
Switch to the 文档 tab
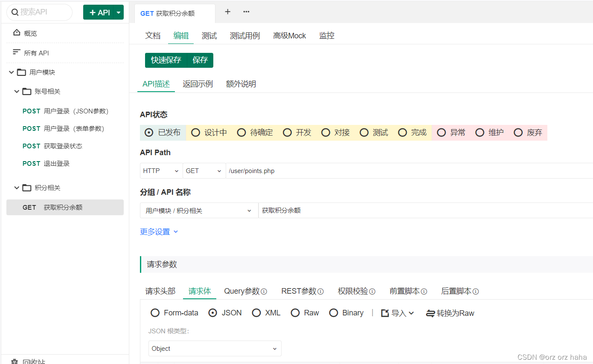coord(153,36)
